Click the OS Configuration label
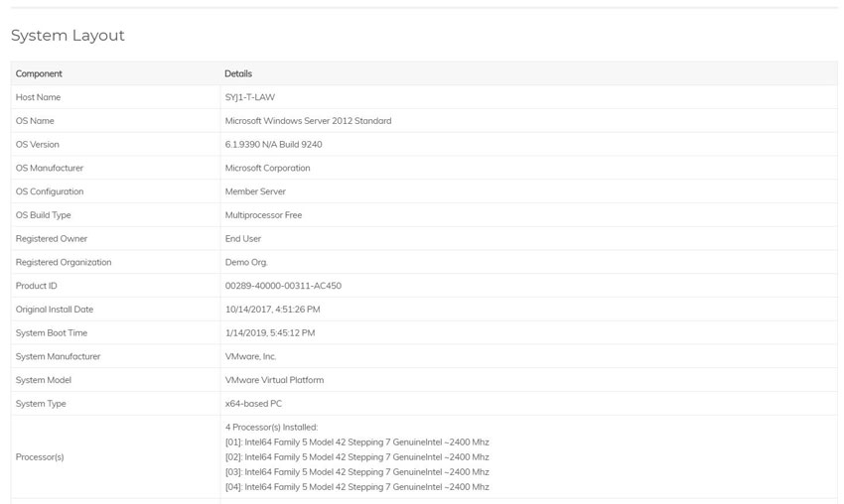 [50, 191]
